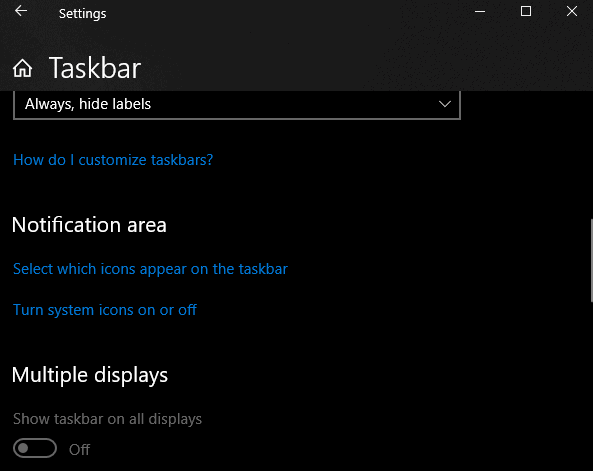Open 'Select which icons appear on the taskbar'
The height and width of the screenshot is (471, 593).
click(x=150, y=269)
